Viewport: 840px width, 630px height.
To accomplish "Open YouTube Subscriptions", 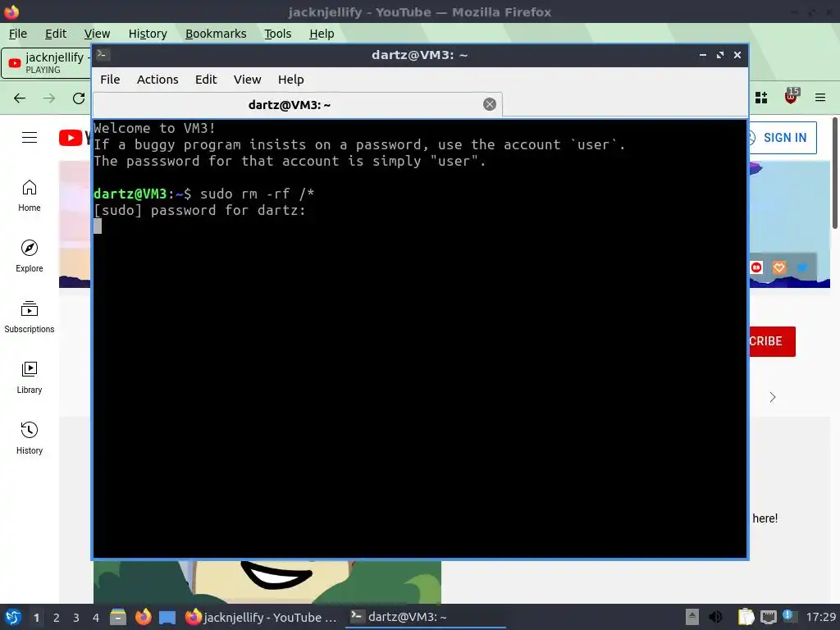I will coord(30,317).
